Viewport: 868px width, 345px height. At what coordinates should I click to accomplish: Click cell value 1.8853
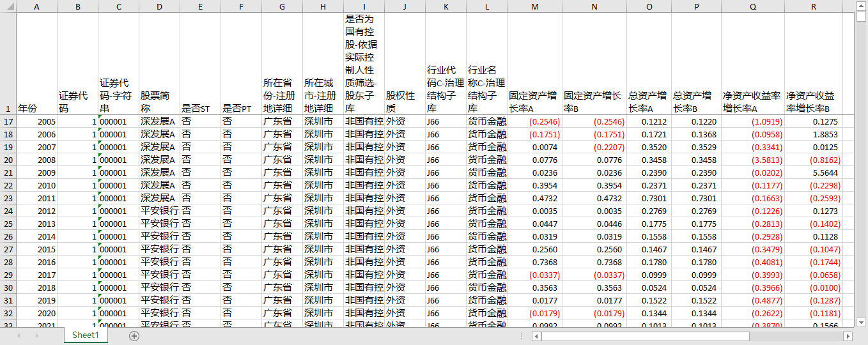click(813, 134)
